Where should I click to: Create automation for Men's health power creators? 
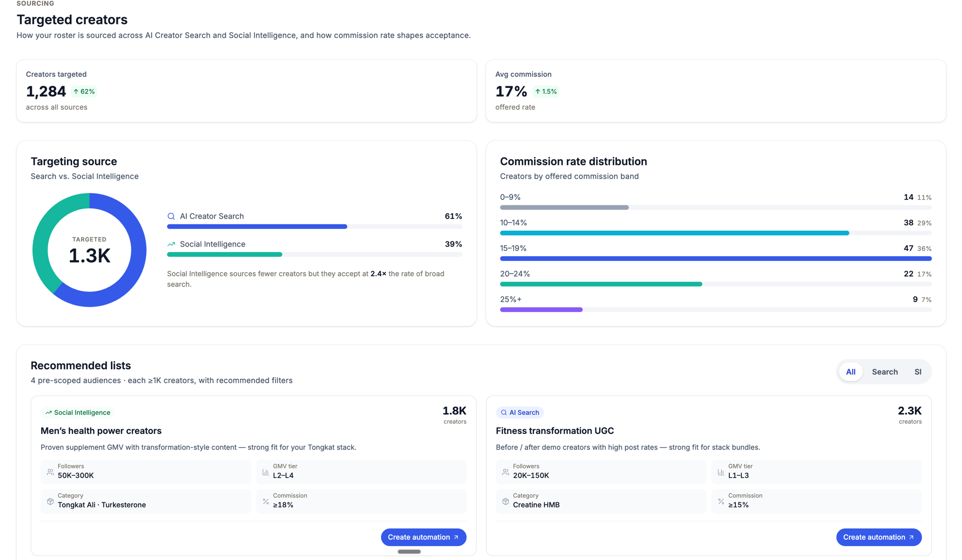point(423,537)
